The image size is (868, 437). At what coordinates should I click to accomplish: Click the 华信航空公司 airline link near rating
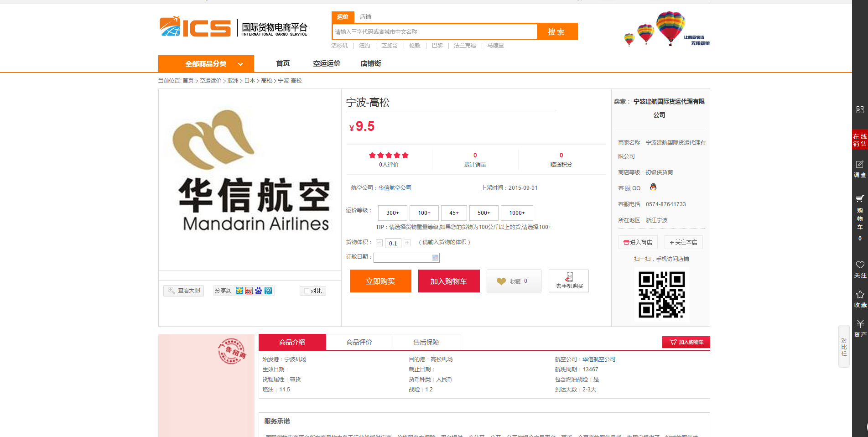click(x=395, y=188)
